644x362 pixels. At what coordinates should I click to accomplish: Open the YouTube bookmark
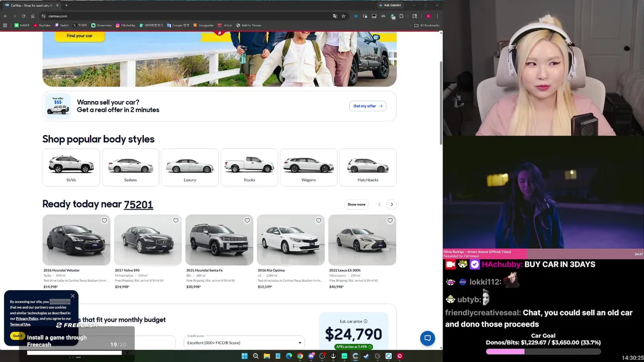tap(42, 25)
